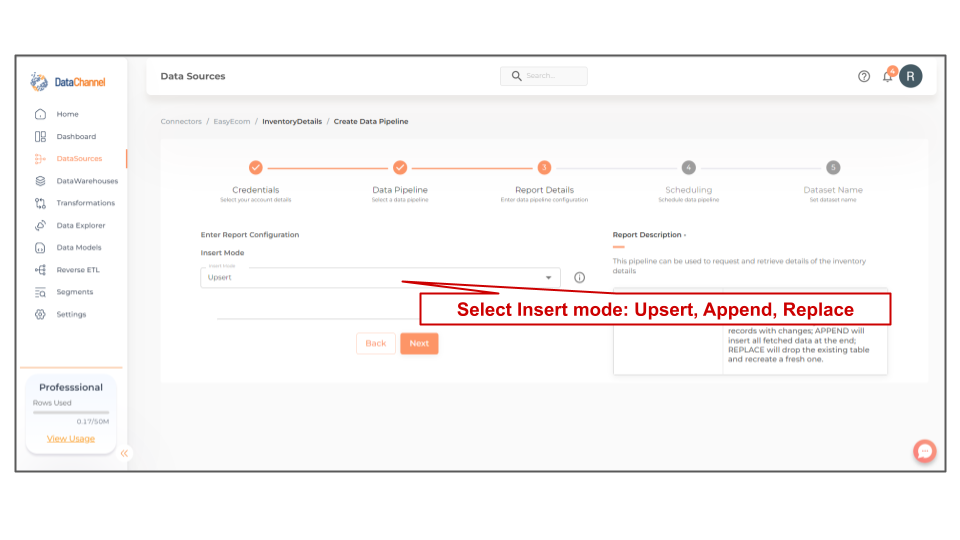This screenshot has height=540, width=960.
Task: Go to the Dashboard menu item
Action: coord(76,137)
